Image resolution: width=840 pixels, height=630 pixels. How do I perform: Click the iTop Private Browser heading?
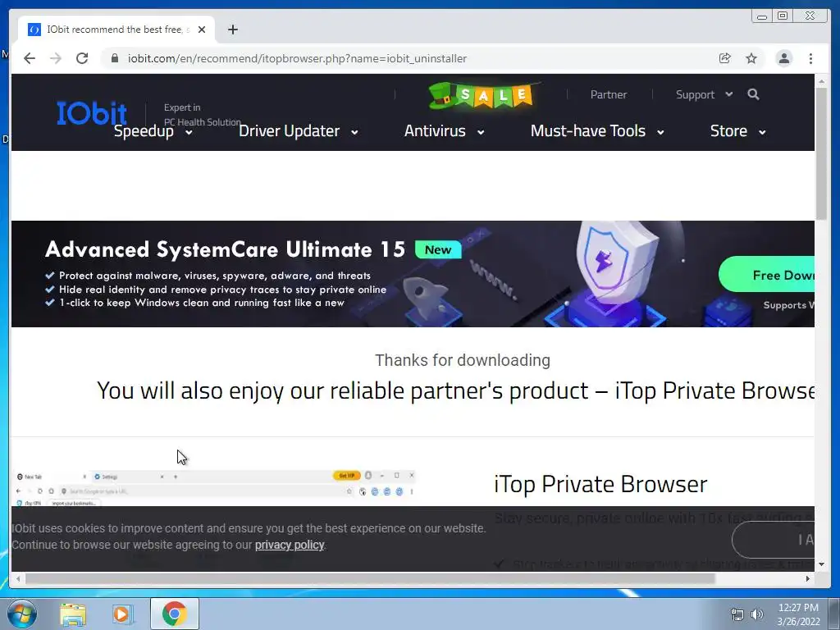point(600,484)
